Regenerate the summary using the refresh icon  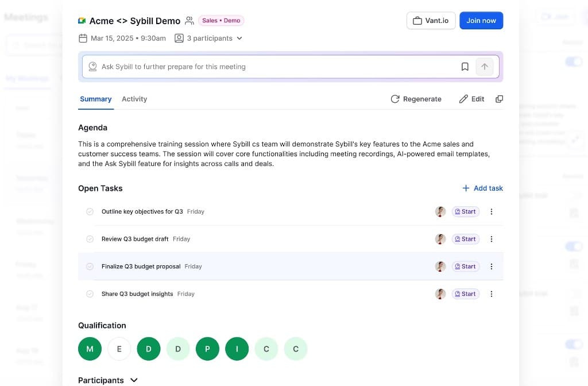click(x=395, y=98)
